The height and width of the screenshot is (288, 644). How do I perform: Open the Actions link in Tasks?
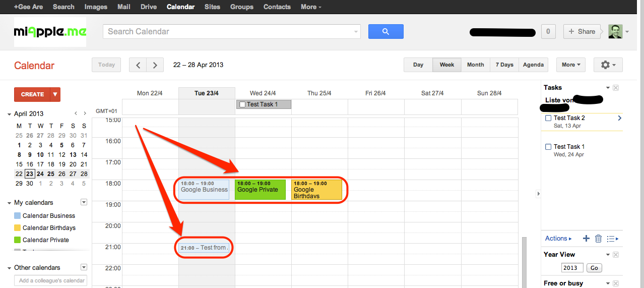(558, 239)
